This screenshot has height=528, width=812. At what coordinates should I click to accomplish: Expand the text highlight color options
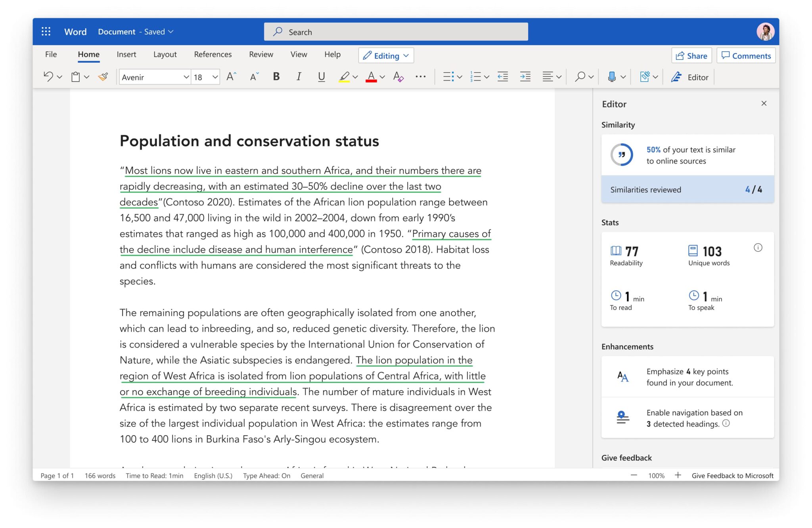coord(355,77)
